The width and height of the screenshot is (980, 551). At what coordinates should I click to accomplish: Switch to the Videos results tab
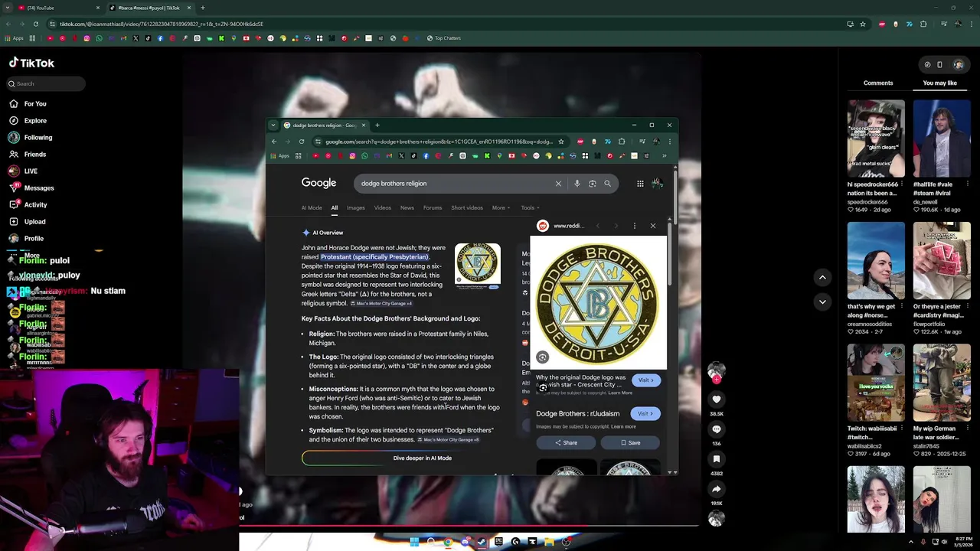coord(383,207)
